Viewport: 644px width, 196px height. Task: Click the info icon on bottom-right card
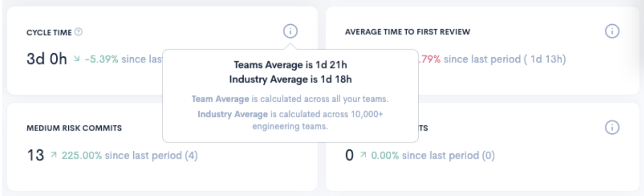point(612,128)
